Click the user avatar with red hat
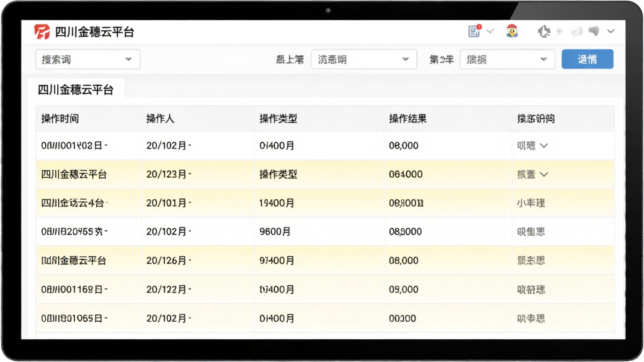 click(512, 31)
